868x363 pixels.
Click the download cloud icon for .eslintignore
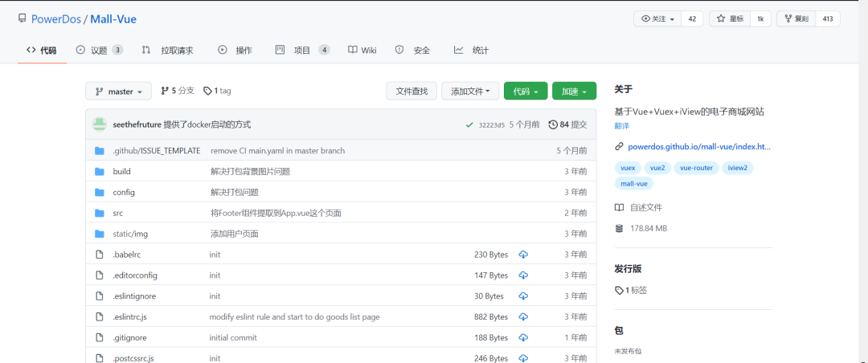pos(523,296)
